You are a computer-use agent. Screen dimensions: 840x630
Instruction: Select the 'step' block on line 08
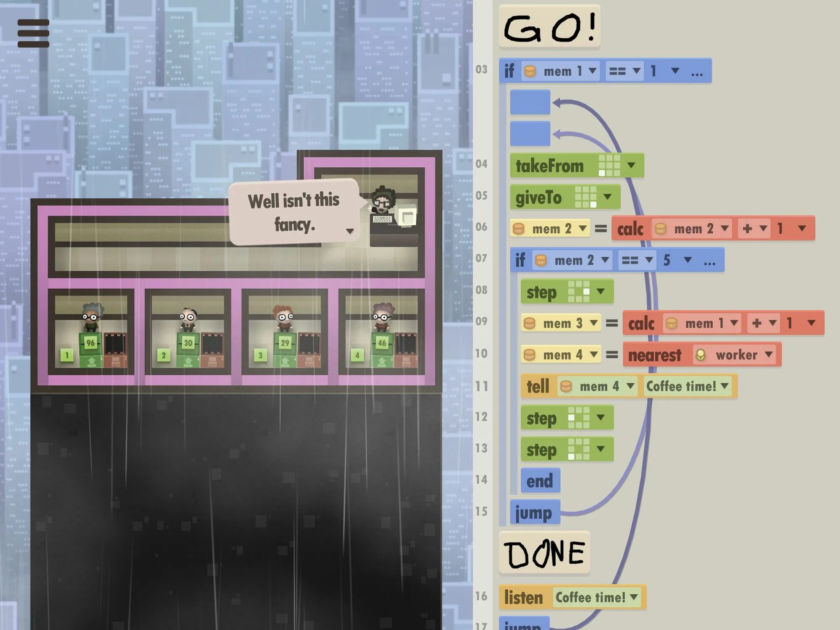561,291
